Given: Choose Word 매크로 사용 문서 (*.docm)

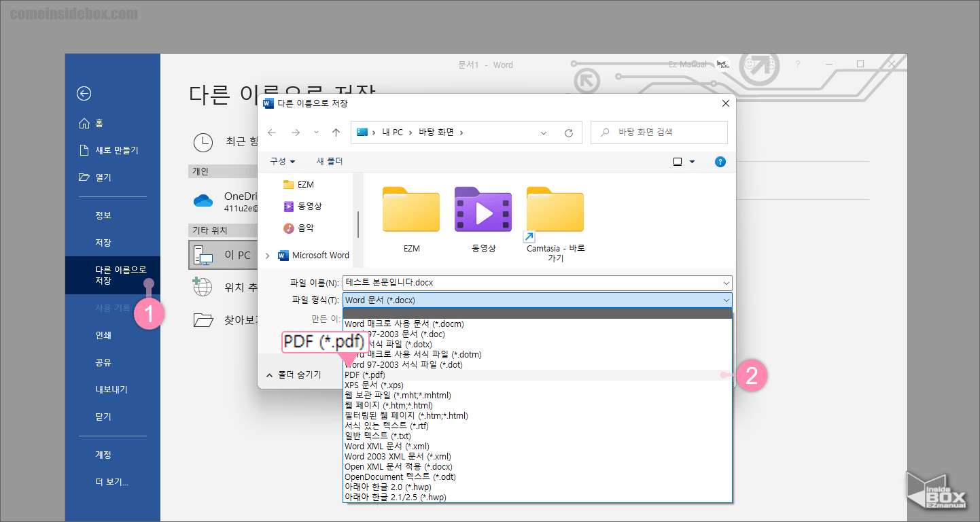Looking at the screenshot, I should (538, 324).
